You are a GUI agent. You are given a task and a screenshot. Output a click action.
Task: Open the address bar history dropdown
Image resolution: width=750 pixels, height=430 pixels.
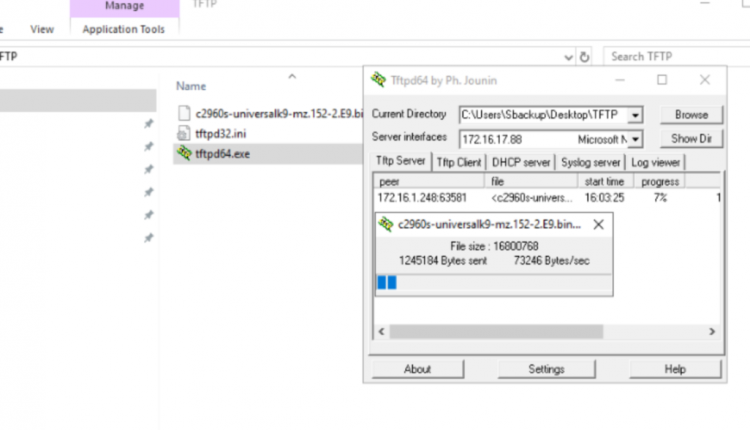568,57
